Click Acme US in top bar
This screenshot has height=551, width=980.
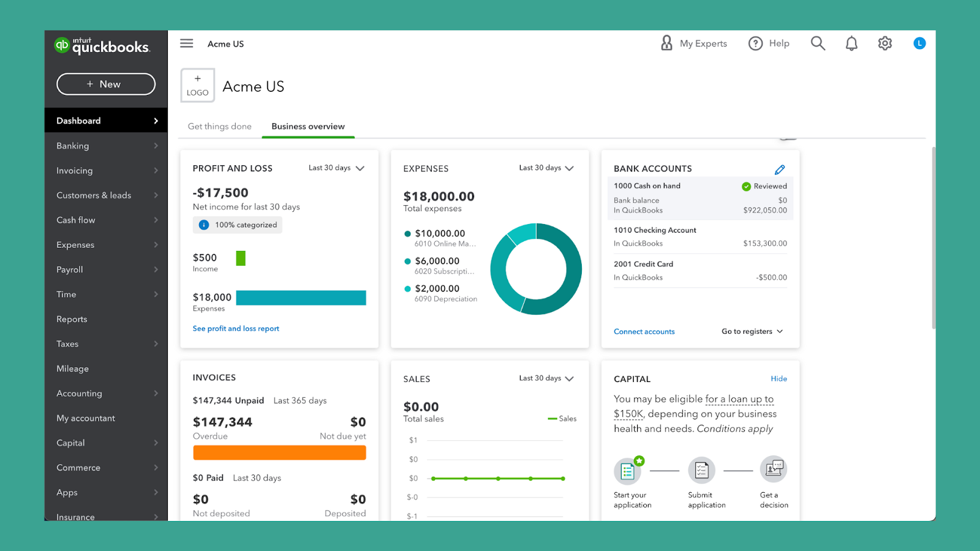click(x=225, y=44)
